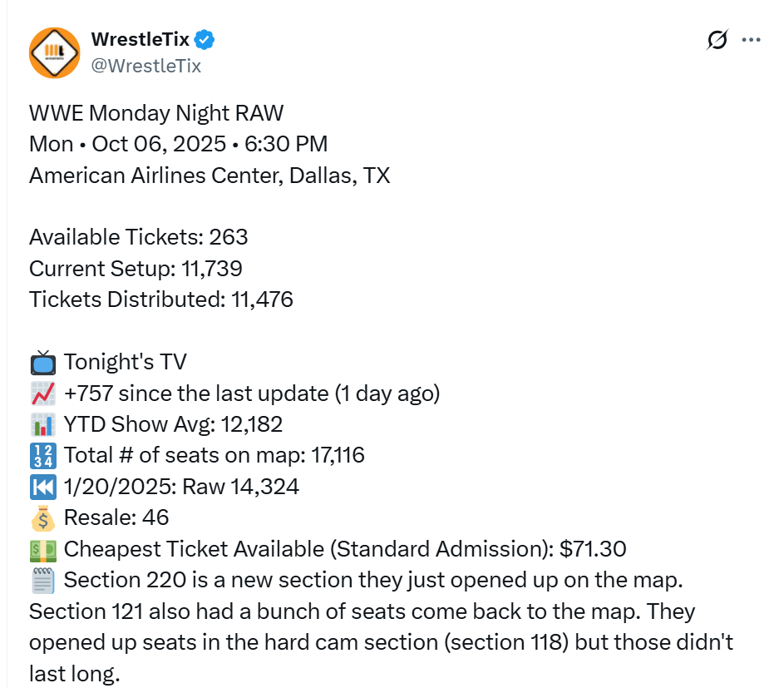
Task: Click the blue verified checkmark badge
Action: [x=205, y=39]
